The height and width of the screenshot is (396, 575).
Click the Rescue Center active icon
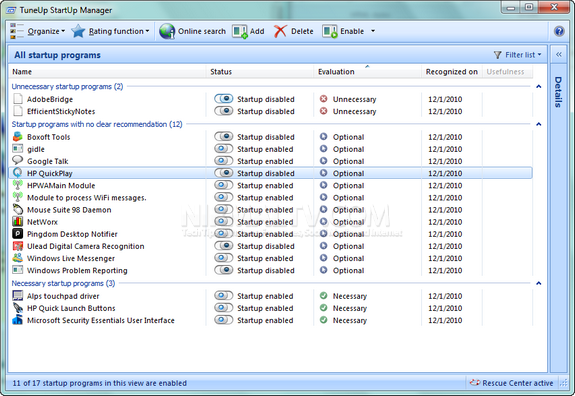(x=475, y=383)
